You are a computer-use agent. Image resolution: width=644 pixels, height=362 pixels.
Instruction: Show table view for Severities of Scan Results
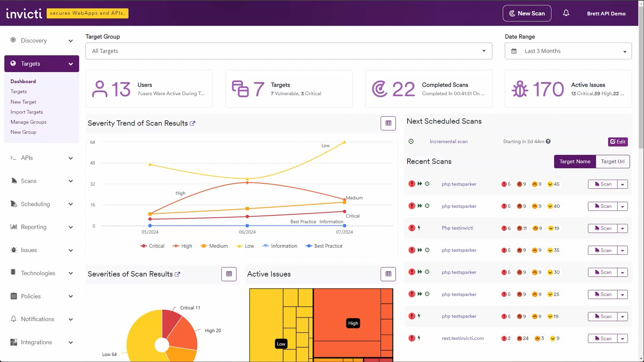(229, 274)
